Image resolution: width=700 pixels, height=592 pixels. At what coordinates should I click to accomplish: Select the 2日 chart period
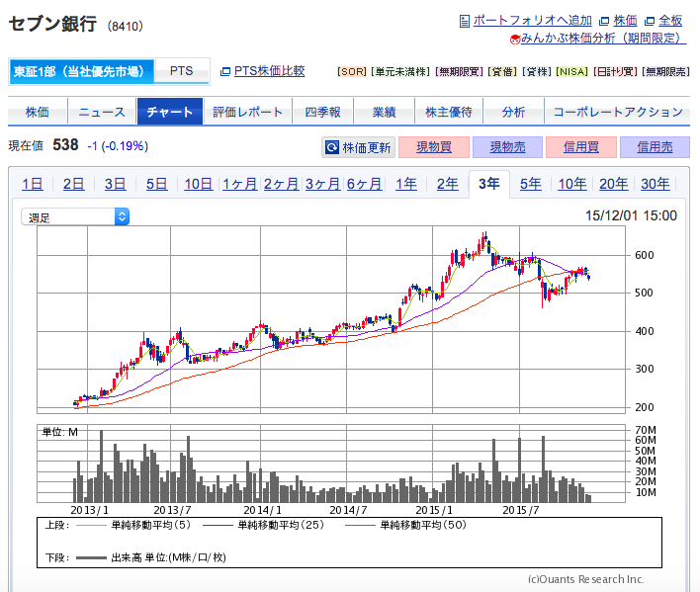(74, 184)
